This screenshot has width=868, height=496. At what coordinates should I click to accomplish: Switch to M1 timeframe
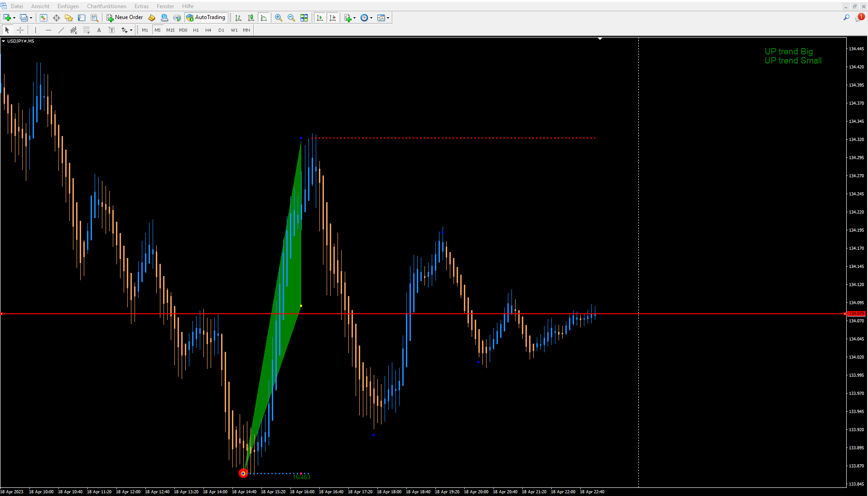coord(145,30)
